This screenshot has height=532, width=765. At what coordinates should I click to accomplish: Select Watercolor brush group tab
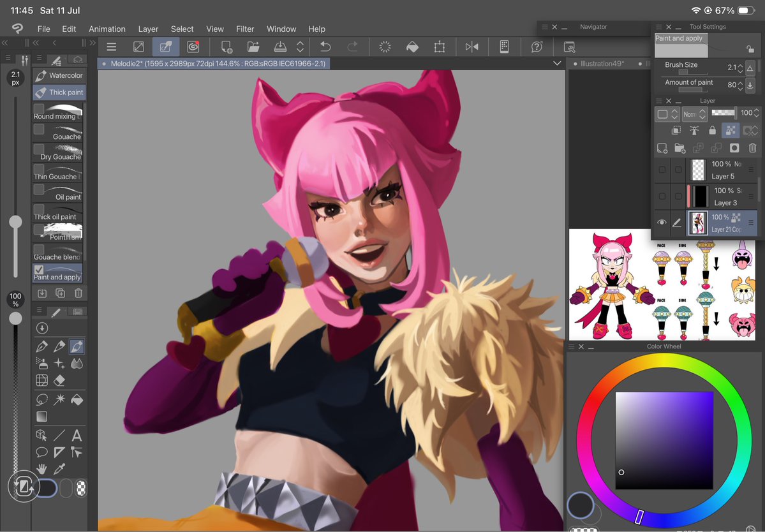[59, 75]
